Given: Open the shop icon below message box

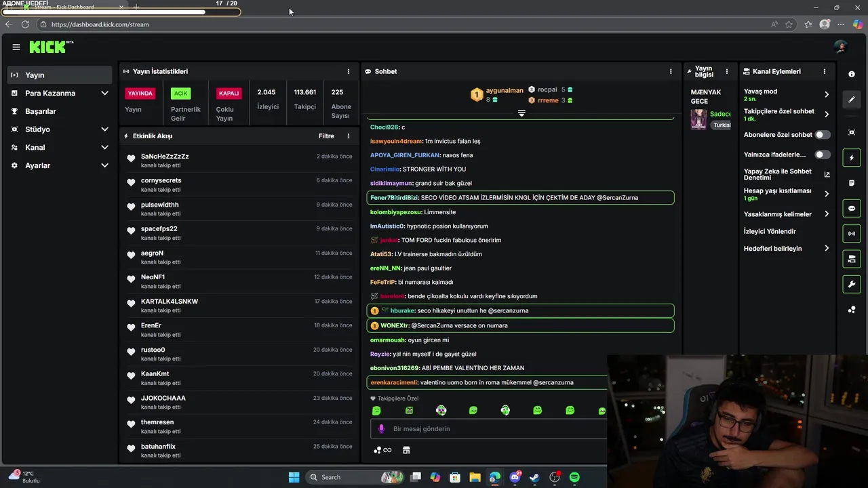Looking at the screenshot, I should click(406, 450).
